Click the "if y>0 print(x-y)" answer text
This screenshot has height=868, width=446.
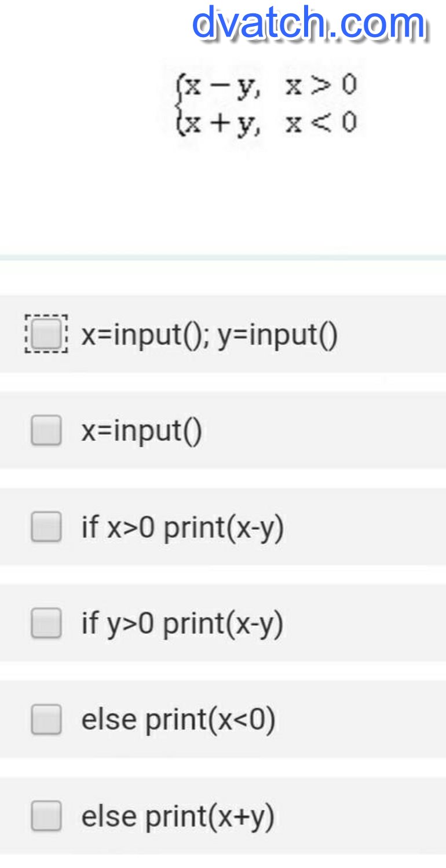[x=182, y=623]
